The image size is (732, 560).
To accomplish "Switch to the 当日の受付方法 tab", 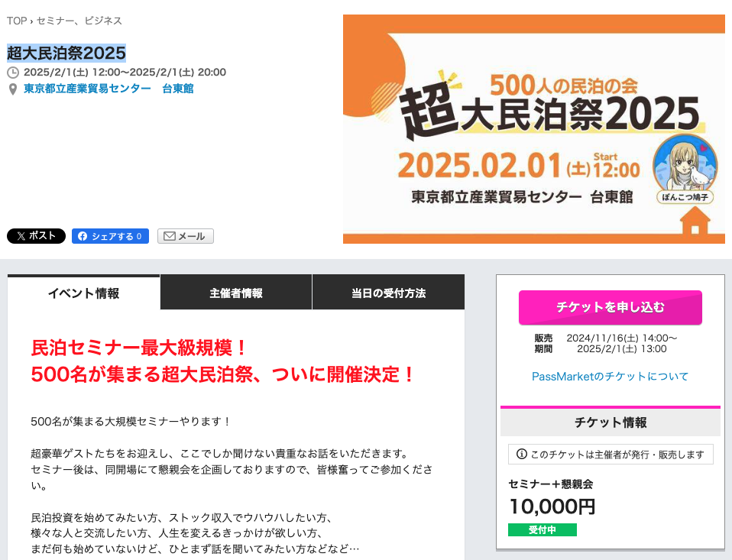I will click(x=388, y=293).
